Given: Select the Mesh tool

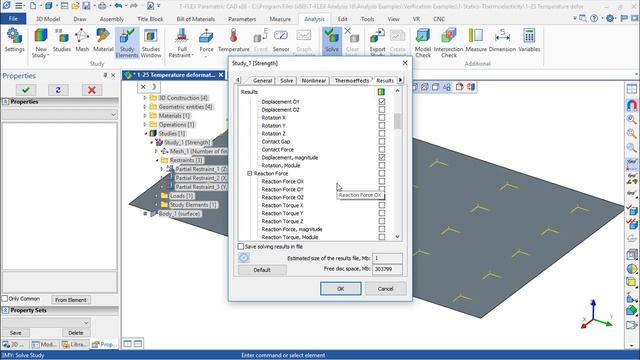Looking at the screenshot, I should click(82, 40).
